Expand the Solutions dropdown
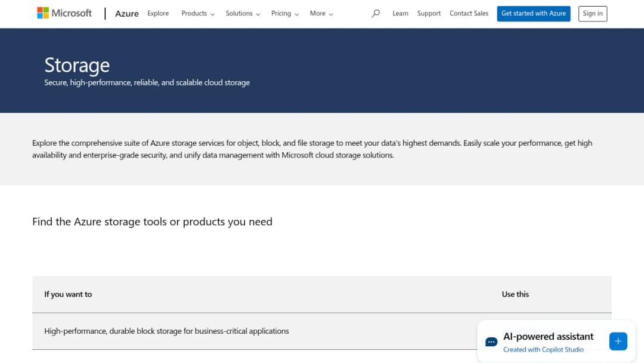644x363 pixels. (243, 14)
